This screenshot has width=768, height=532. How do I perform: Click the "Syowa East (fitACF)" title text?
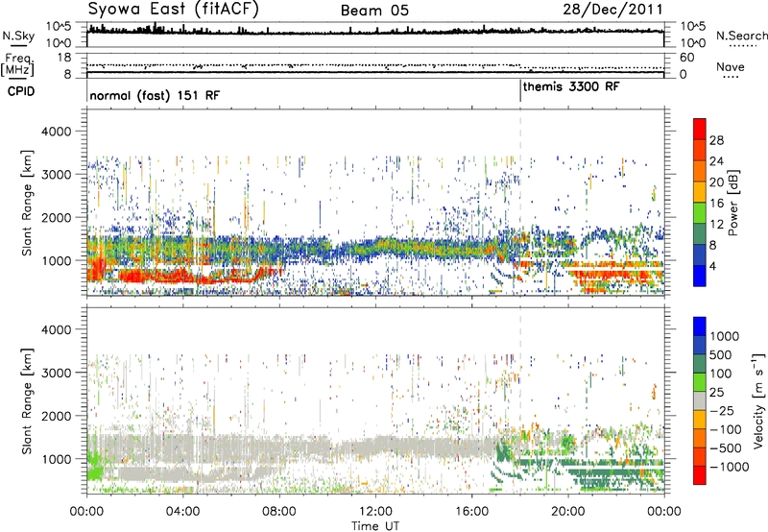click(x=174, y=9)
